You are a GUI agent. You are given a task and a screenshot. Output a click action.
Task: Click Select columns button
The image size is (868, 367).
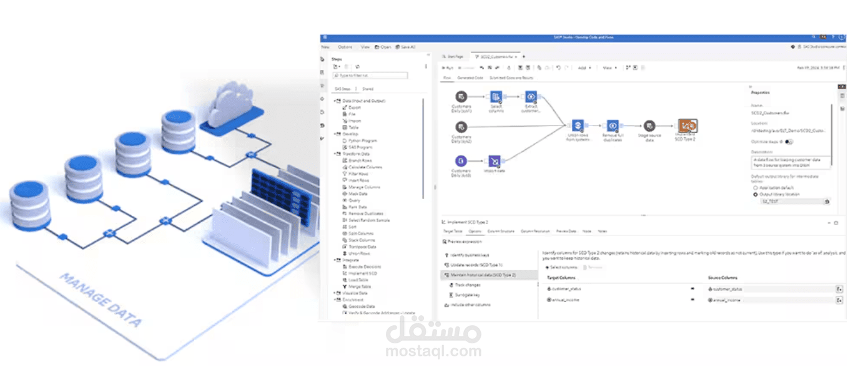click(x=562, y=267)
